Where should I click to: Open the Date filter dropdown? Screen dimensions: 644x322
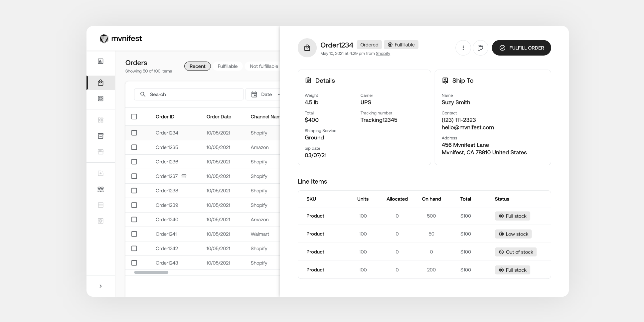coord(265,94)
